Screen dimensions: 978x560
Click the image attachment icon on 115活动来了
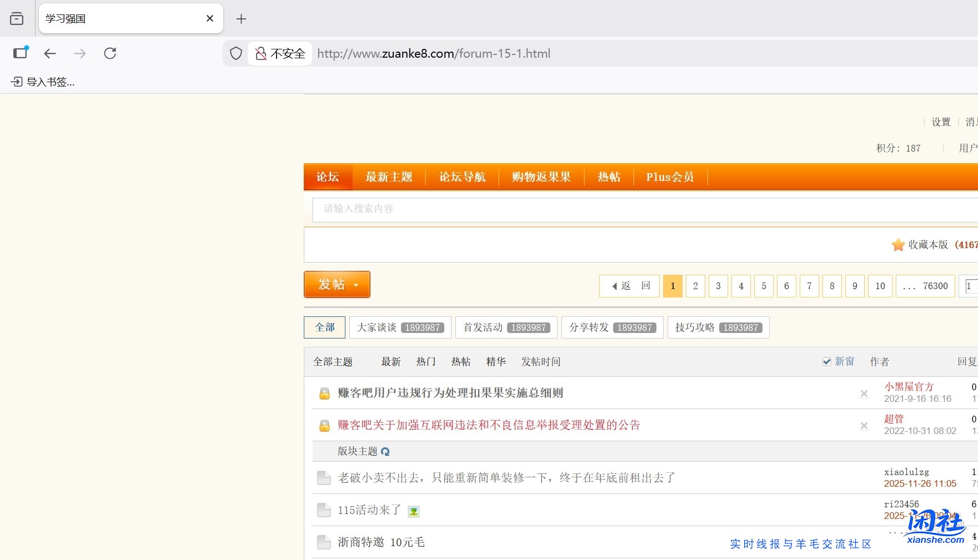413,511
